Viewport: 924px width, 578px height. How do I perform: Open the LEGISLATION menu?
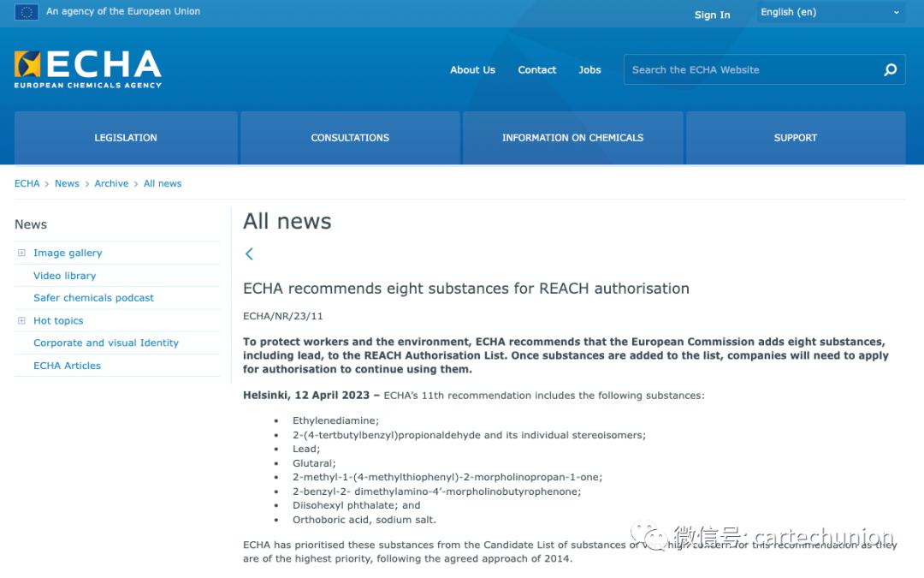[x=126, y=137]
